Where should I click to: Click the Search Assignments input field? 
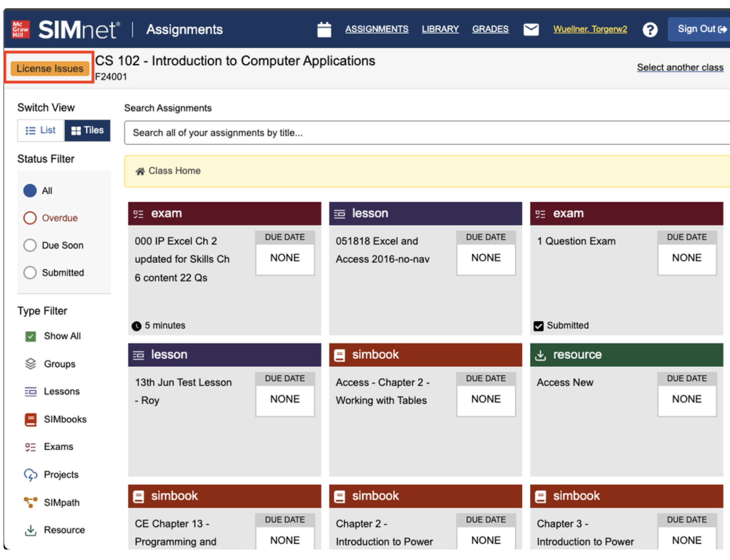pyautogui.click(x=426, y=133)
